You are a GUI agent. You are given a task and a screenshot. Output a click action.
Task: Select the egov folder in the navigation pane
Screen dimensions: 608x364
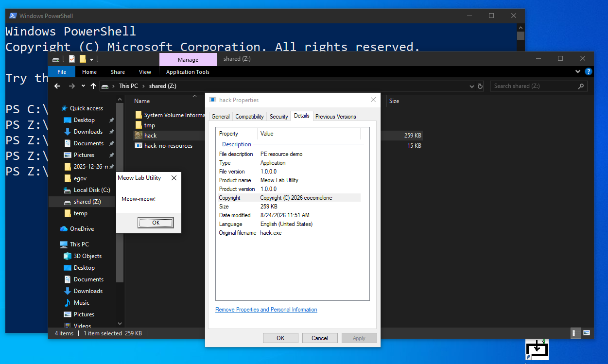tap(80, 178)
